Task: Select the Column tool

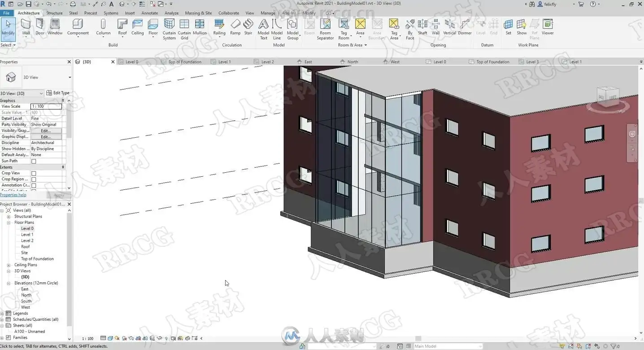Action: (103, 28)
